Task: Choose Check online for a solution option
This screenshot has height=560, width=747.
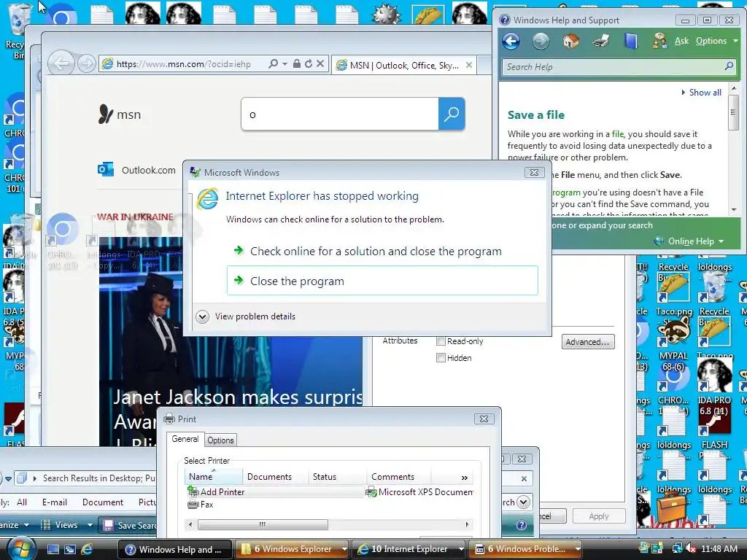Action: [x=382, y=251]
